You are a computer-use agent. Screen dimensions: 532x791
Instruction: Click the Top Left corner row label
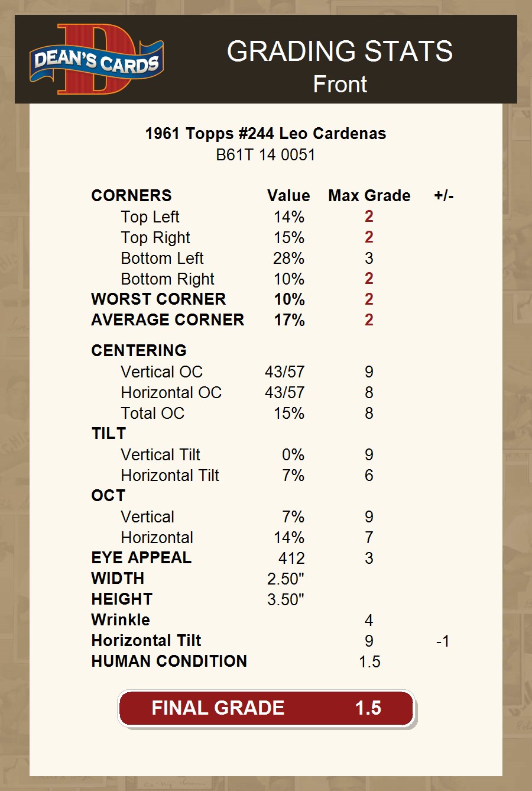[150, 217]
